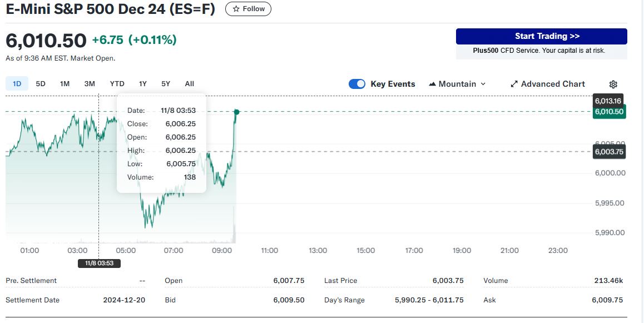Click the green current price dot on chart

click(236, 112)
